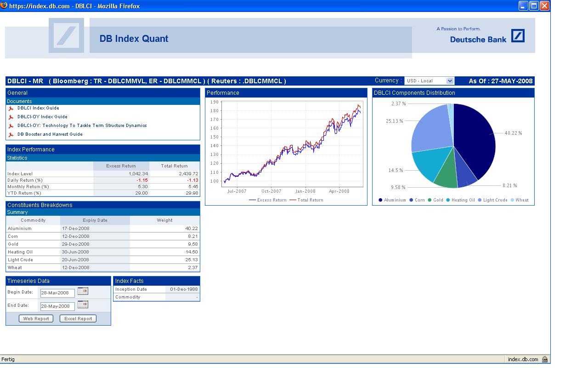588x368 pixels.
Task: Click the Wheat legend color dot
Action: [x=512, y=200]
